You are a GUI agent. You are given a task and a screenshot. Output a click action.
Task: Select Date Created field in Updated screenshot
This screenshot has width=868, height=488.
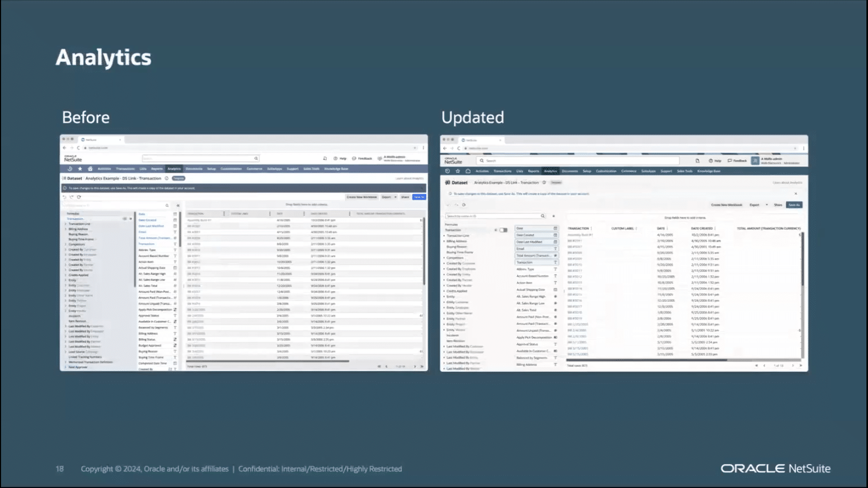[537, 235]
